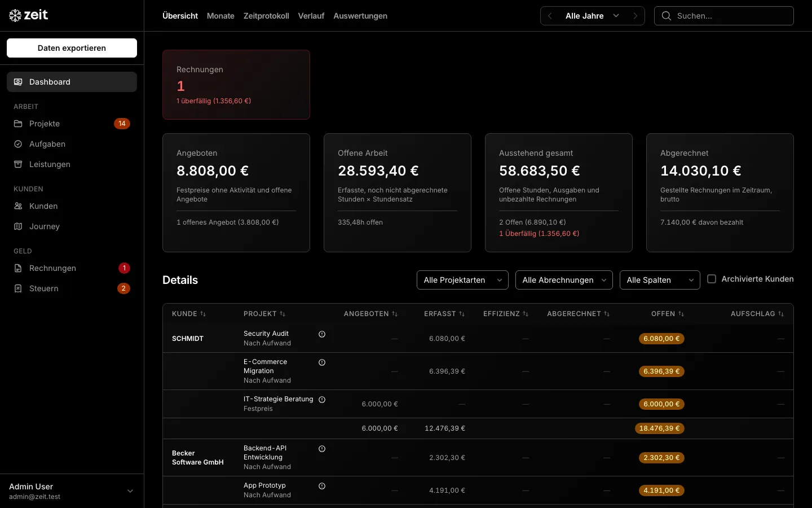812x508 pixels.
Task: Click the Steuern icon in sidebar
Action: pos(18,288)
